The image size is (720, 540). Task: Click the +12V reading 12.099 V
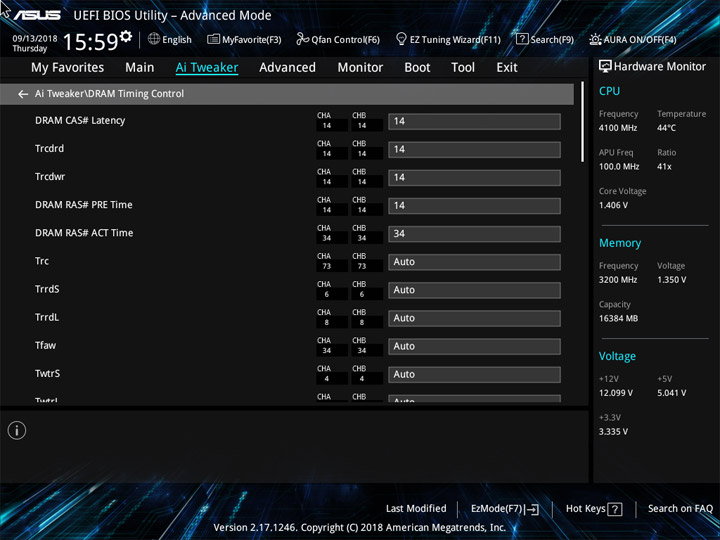[616, 393]
